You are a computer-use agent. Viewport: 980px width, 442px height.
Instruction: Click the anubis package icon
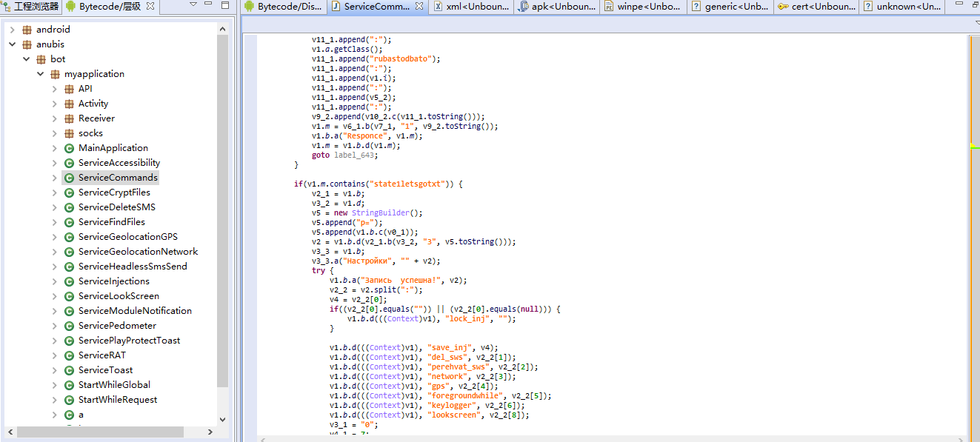27,44
